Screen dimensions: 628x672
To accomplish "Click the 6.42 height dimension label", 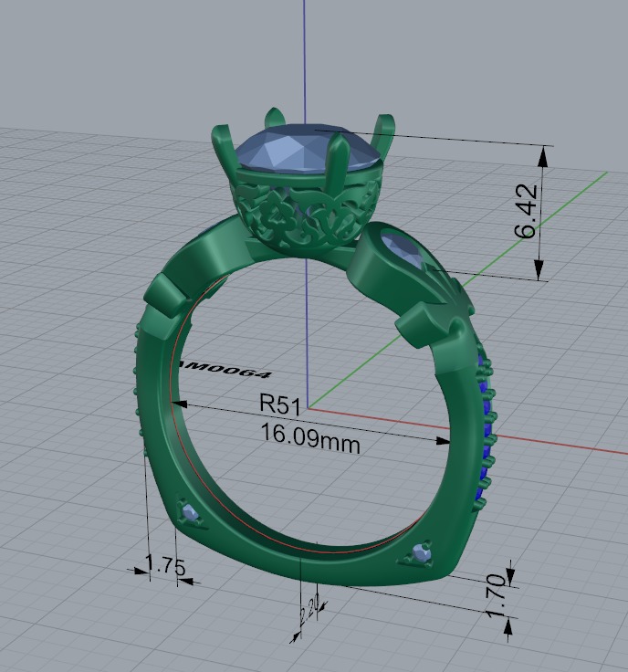I will tap(526, 211).
